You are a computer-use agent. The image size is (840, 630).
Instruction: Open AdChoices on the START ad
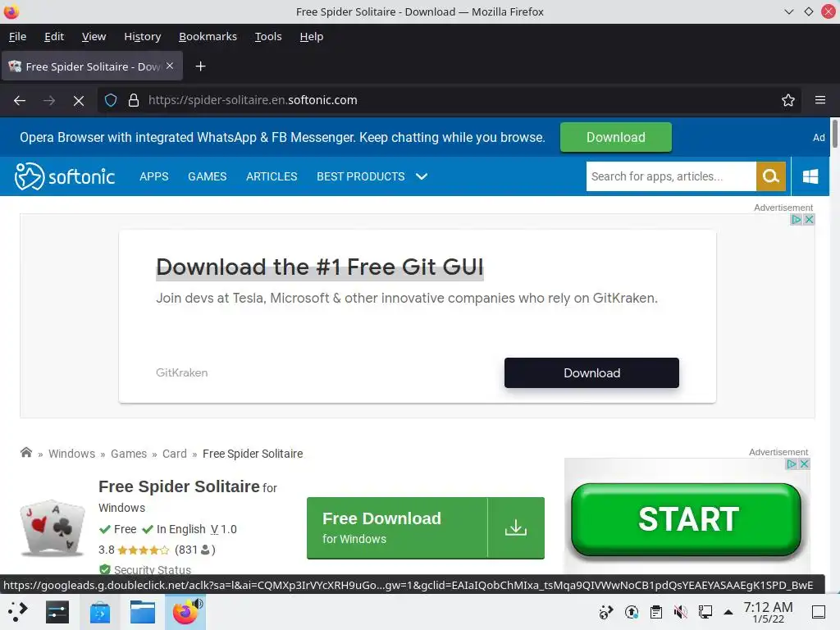tap(792, 464)
